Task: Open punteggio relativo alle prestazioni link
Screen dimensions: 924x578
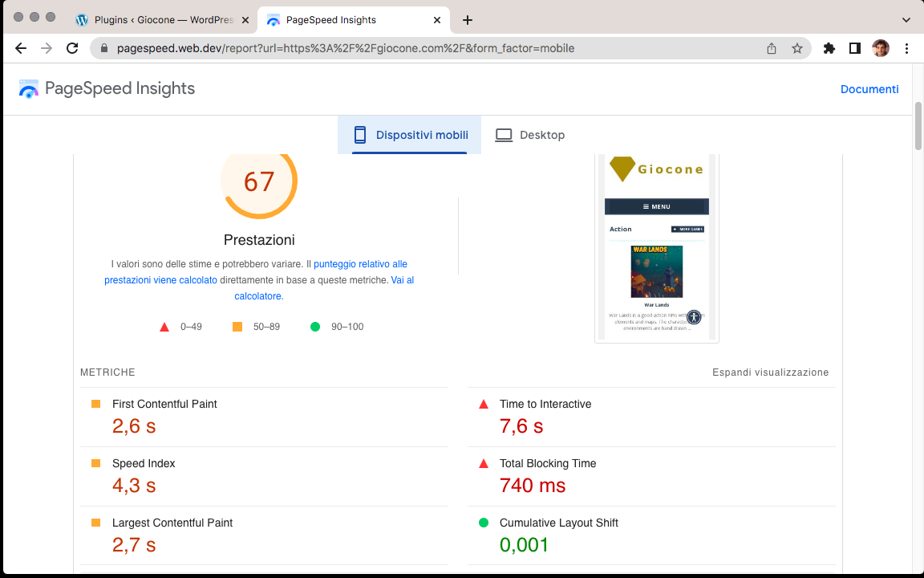Action: (256, 272)
